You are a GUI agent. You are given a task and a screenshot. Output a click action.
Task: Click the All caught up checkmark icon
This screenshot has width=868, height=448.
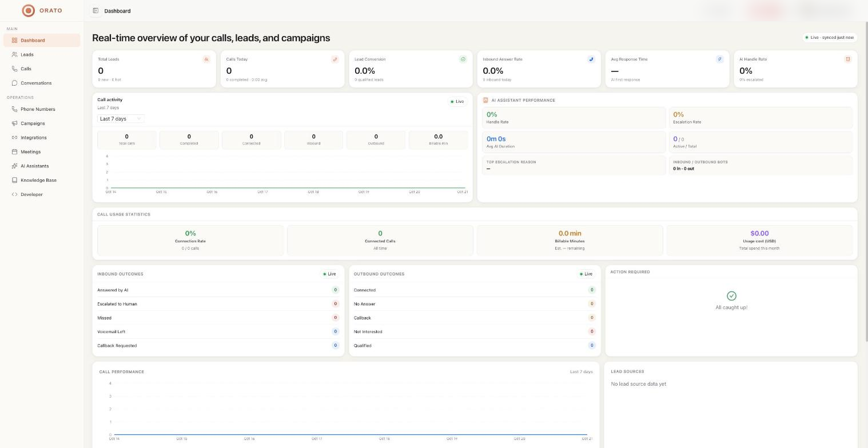pyautogui.click(x=731, y=296)
